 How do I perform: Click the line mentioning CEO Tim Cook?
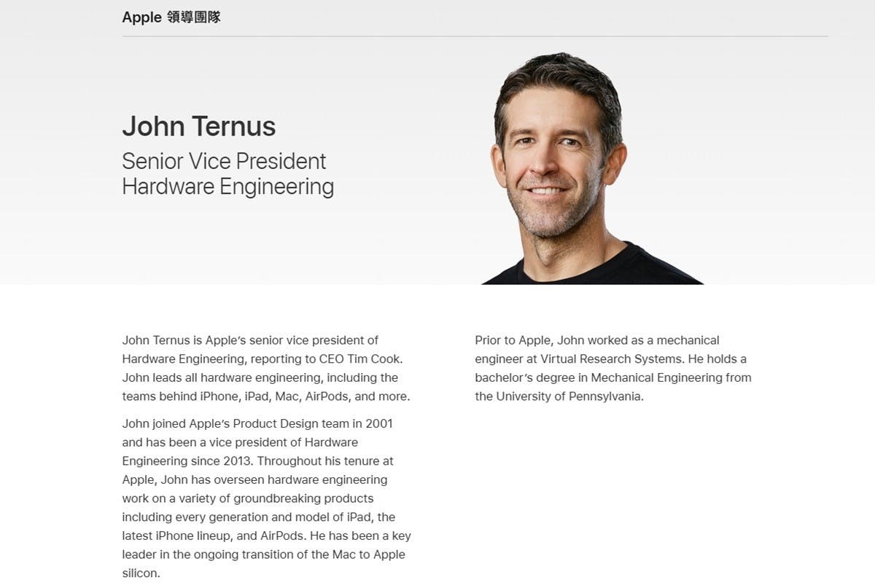point(262,359)
